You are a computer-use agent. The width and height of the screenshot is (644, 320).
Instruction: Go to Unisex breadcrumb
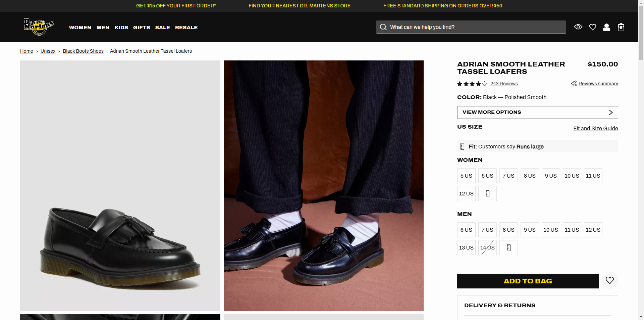(48, 51)
